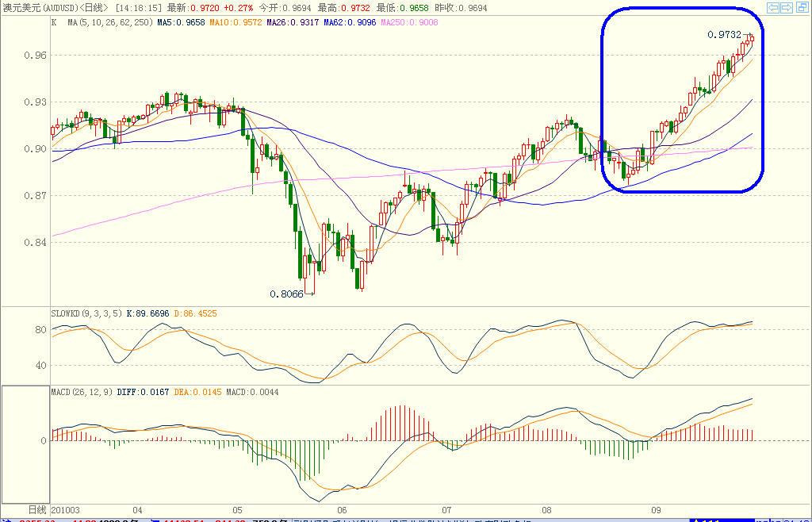Image resolution: width=812 pixels, height=522 pixels.
Task: Click the MA5:0.9658 legend value
Action: pos(182,22)
